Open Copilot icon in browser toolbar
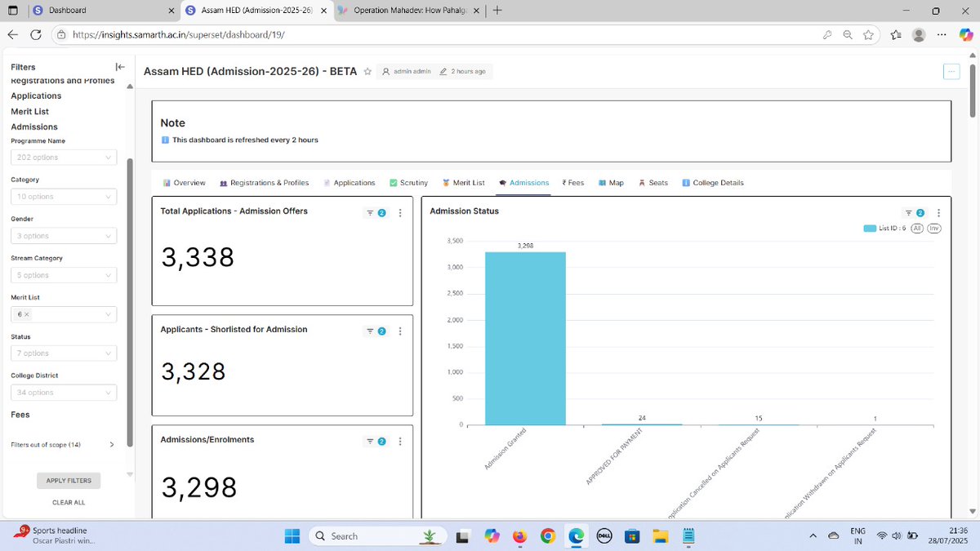The height and width of the screenshot is (551, 980). [x=966, y=34]
